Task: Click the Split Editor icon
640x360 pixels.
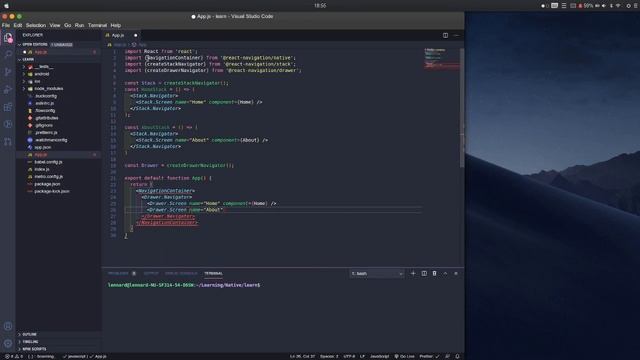Action: point(445,36)
